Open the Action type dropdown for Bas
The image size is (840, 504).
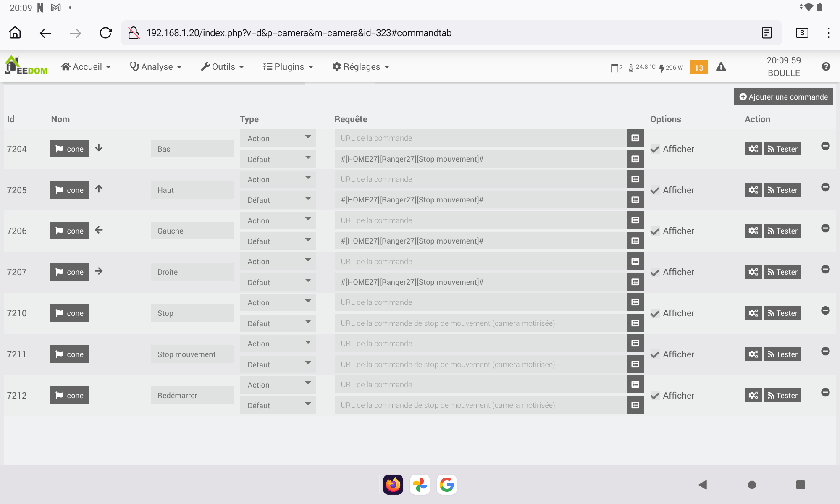point(278,138)
